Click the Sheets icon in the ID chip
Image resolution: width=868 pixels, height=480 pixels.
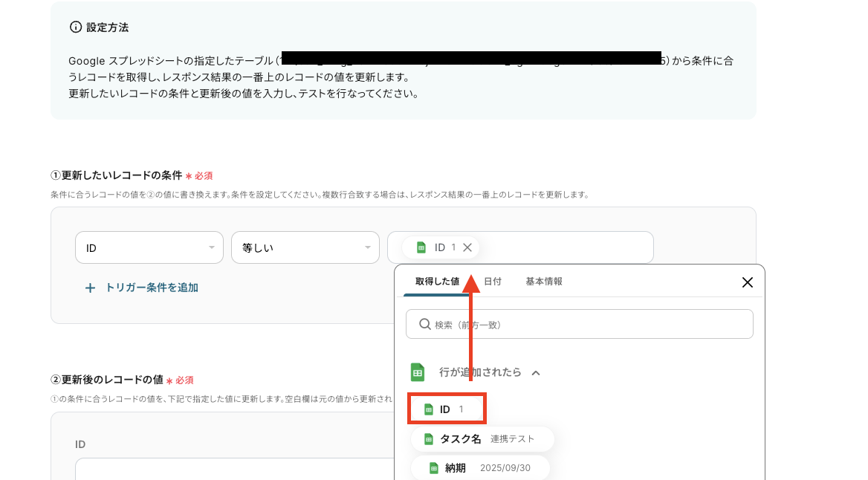coord(421,247)
